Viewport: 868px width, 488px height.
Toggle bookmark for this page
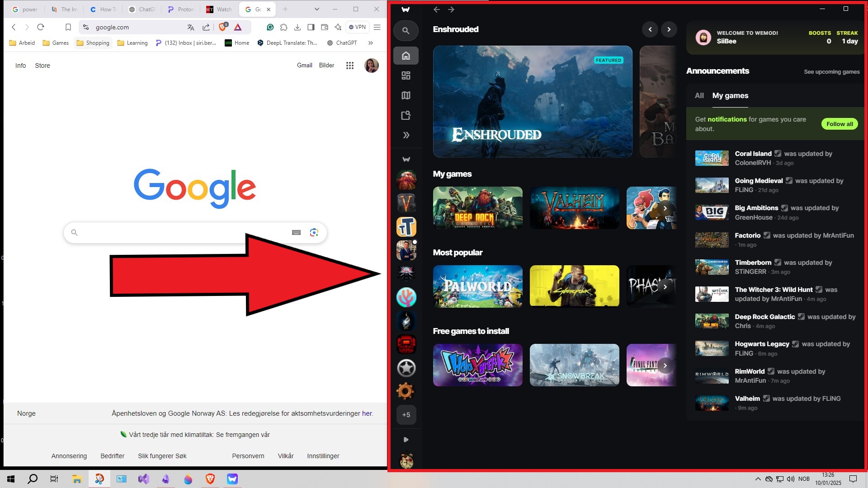tap(68, 27)
